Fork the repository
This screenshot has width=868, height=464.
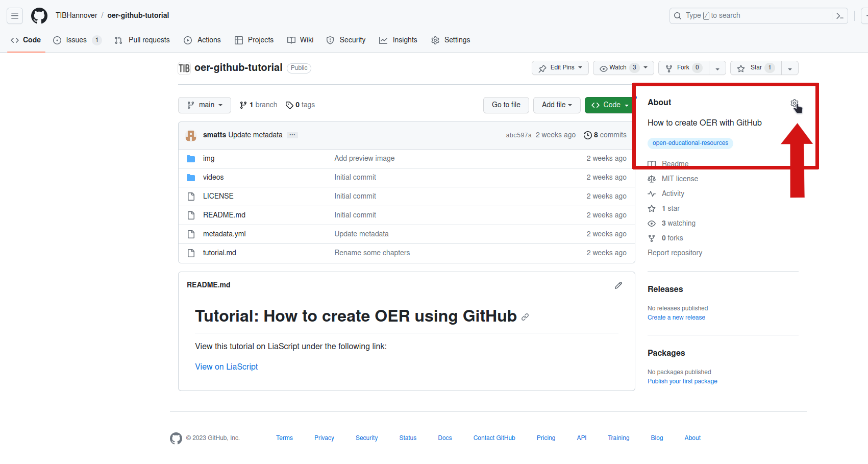click(684, 68)
